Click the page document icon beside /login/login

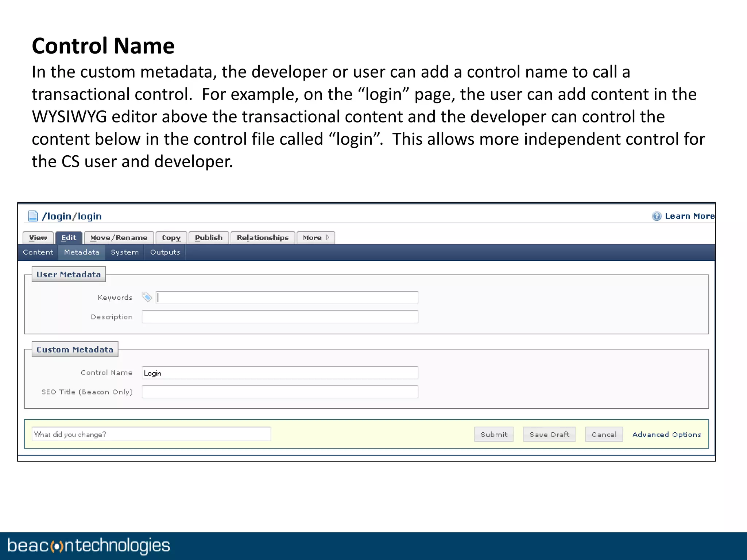coord(33,216)
